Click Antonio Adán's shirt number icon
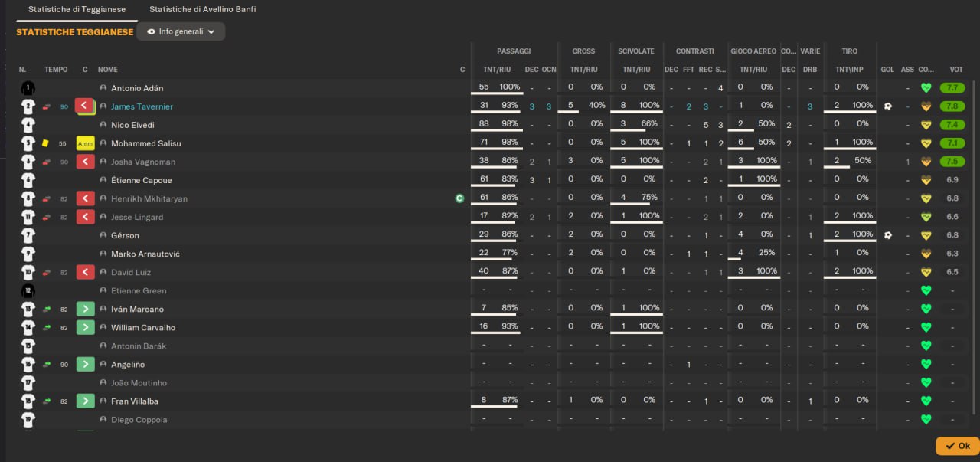The image size is (980, 462). (x=28, y=88)
